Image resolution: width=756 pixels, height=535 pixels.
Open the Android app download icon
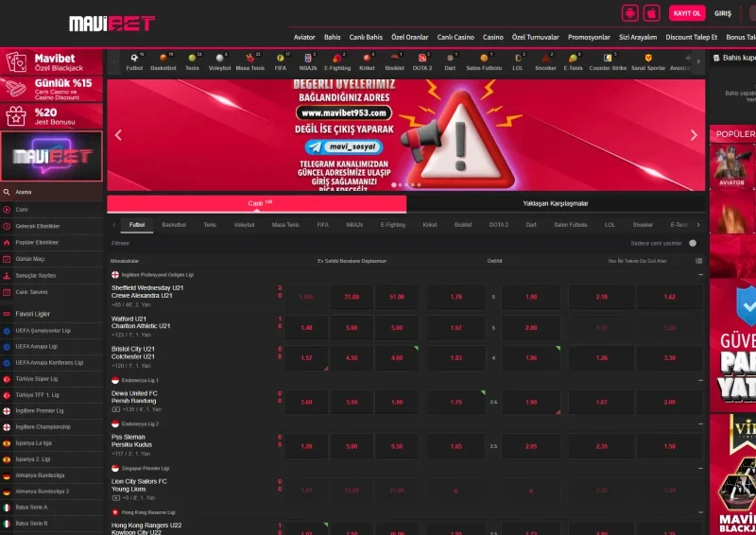(x=630, y=13)
